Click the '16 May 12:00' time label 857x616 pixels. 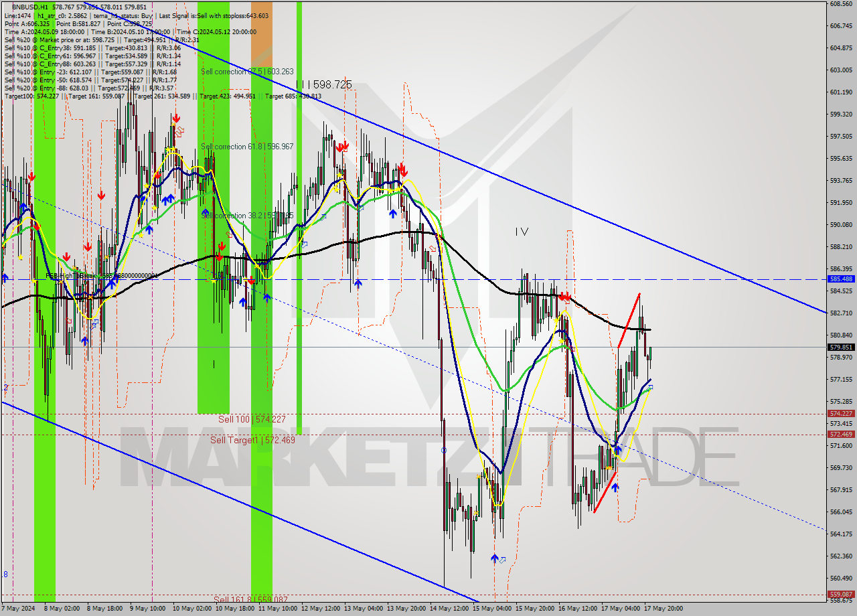click(x=576, y=609)
